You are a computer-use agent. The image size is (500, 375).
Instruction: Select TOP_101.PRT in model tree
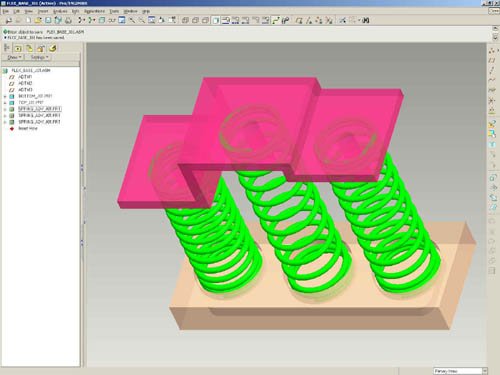tap(31, 103)
